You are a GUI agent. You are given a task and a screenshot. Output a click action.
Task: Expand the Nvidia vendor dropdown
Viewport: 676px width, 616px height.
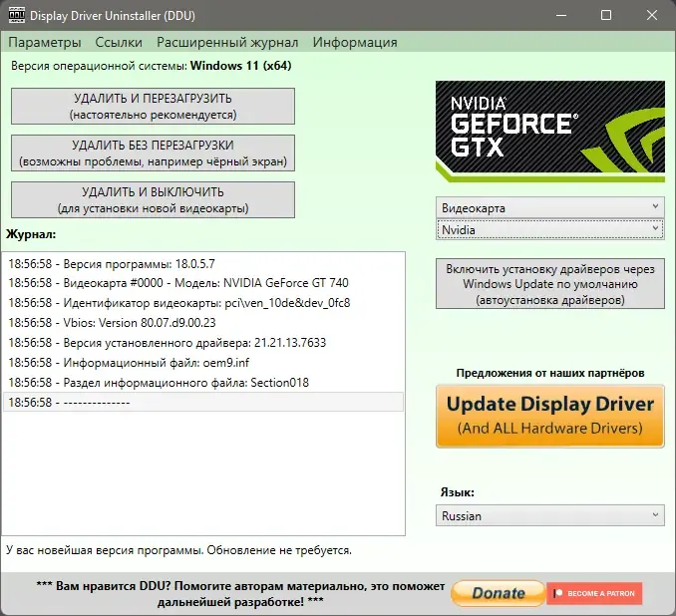550,230
